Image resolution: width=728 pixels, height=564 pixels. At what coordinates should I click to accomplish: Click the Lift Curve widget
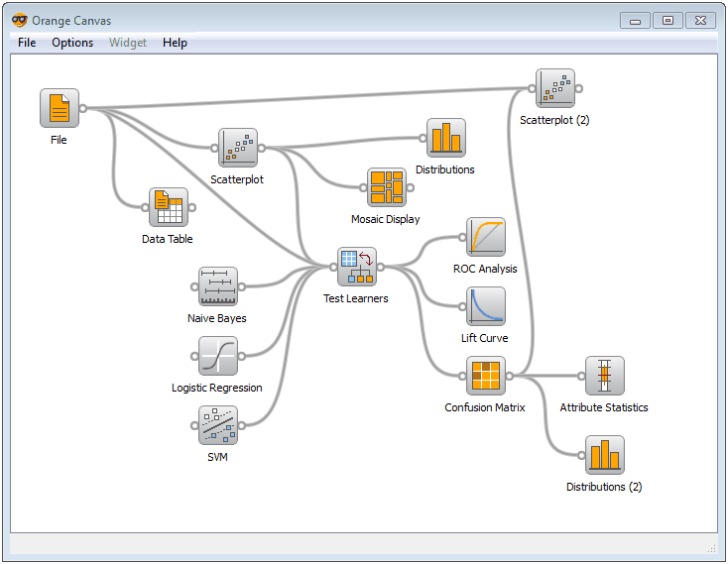tap(485, 306)
